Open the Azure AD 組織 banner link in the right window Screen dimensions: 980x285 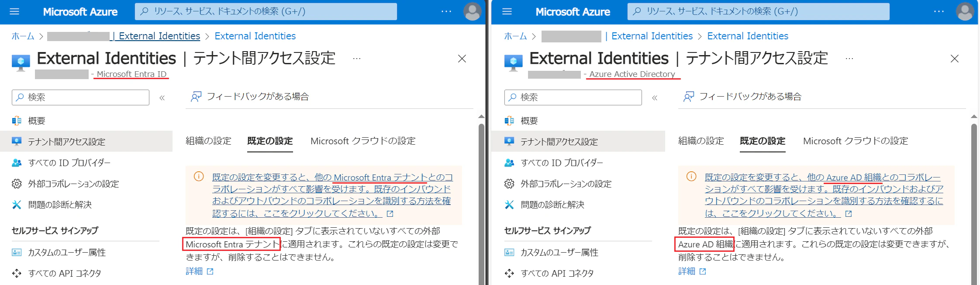824,195
